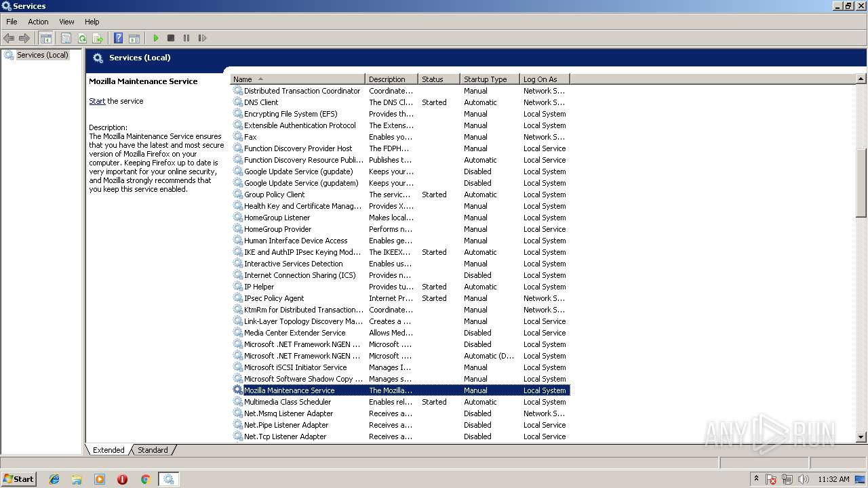Select Google Update Service (gupdatem)
The width and height of the screenshot is (868, 488).
[x=400, y=183]
